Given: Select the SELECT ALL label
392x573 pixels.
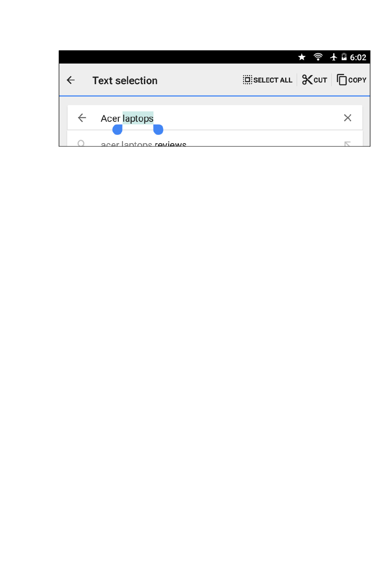Looking at the screenshot, I should click(273, 80).
